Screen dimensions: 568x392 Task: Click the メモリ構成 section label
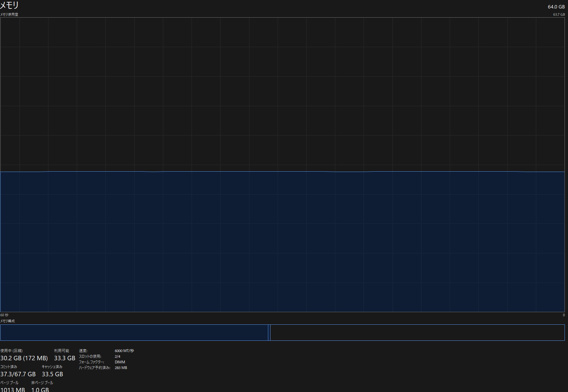(8, 321)
